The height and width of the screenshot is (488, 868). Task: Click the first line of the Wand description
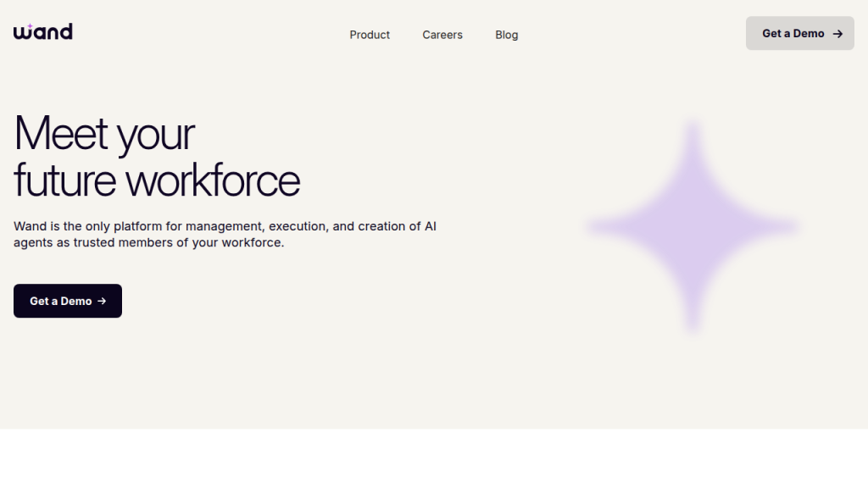[225, 226]
